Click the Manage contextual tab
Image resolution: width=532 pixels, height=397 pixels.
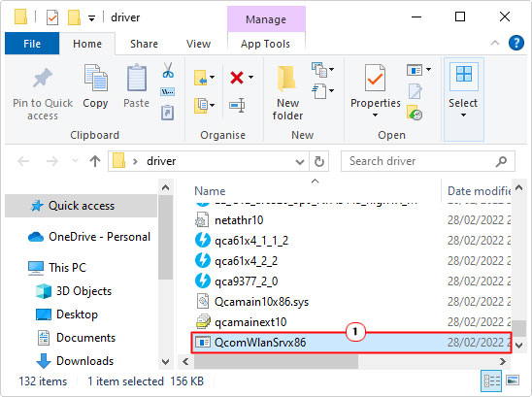(266, 19)
